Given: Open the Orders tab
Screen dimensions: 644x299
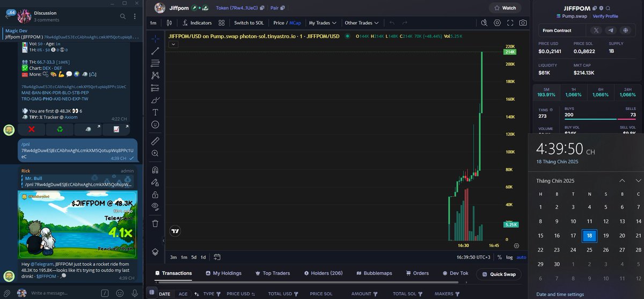Looking at the screenshot, I should [x=417, y=273].
